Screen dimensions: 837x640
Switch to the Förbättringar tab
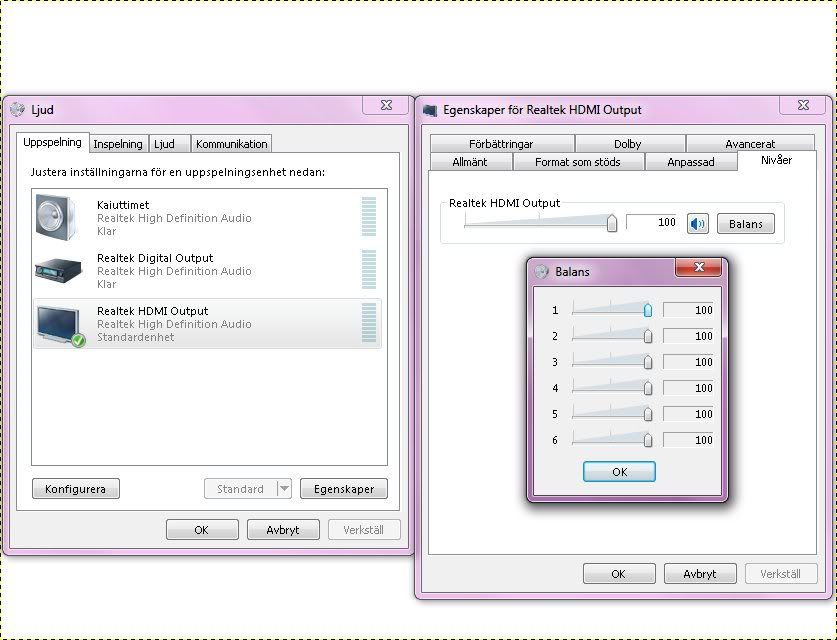tap(500, 144)
